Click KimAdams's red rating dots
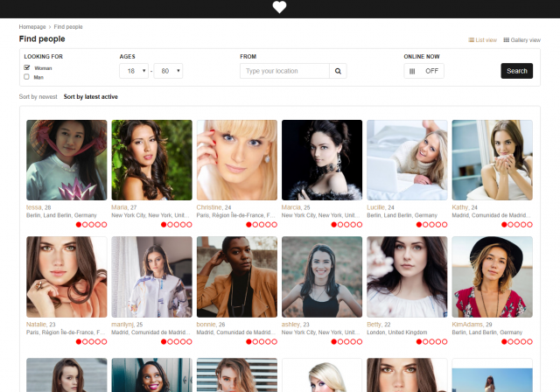Image resolution: width=560 pixels, height=392 pixels. [x=517, y=341]
